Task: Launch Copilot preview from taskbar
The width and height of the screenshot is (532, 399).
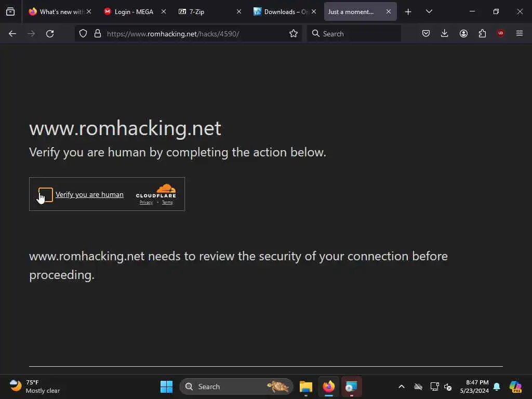Action: coord(516,387)
